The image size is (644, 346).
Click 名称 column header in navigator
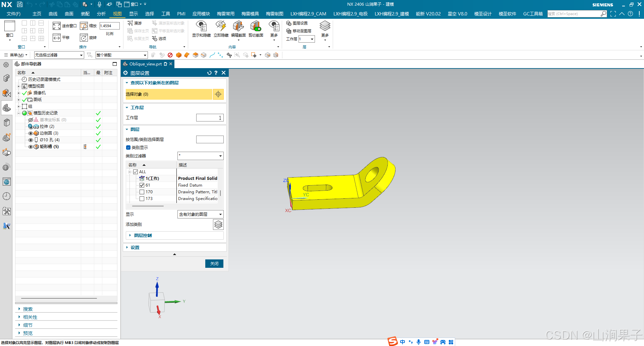pyautogui.click(x=21, y=73)
